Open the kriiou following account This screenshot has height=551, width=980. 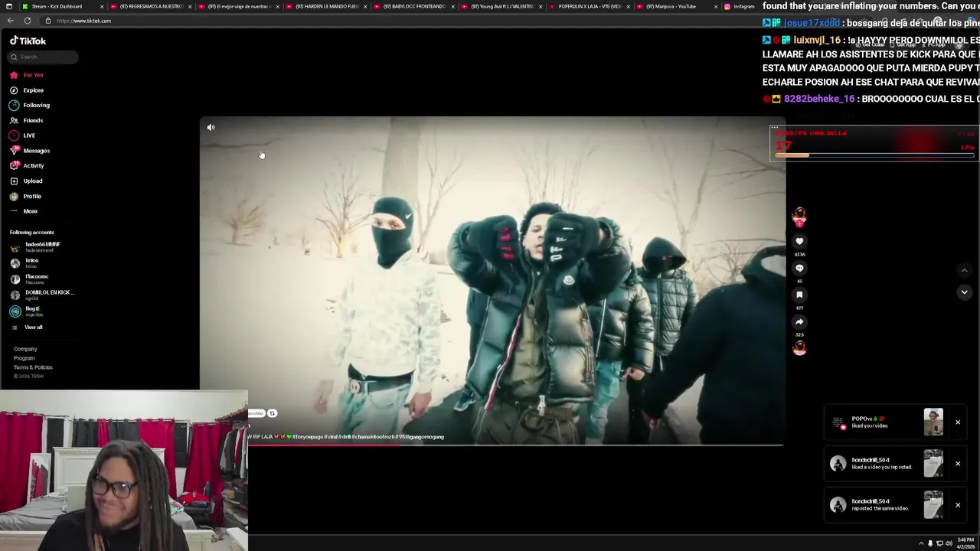24,262
